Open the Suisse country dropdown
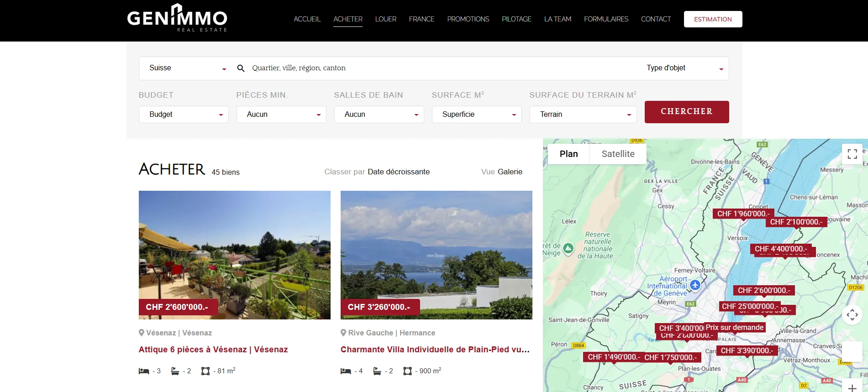Screen dimensions: 868x392 pos(187,68)
